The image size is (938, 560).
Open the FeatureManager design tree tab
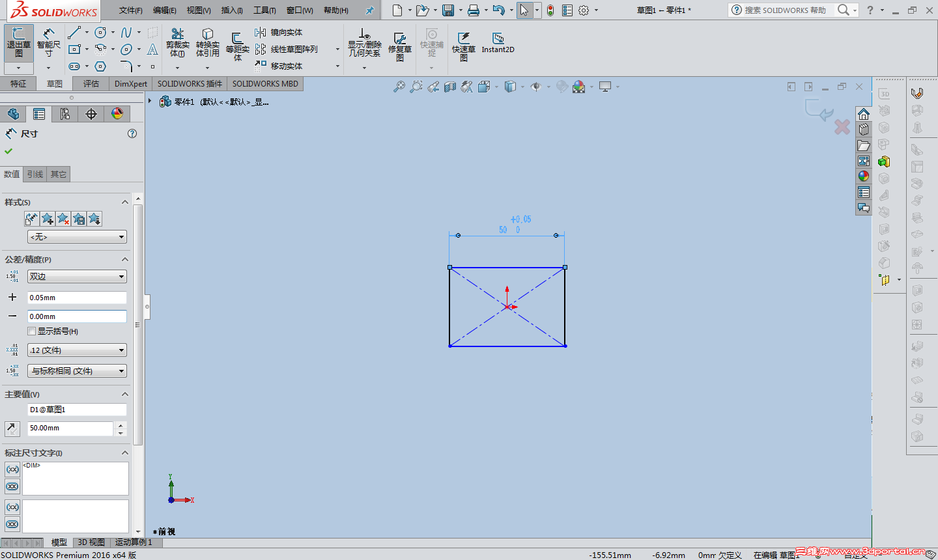13,114
